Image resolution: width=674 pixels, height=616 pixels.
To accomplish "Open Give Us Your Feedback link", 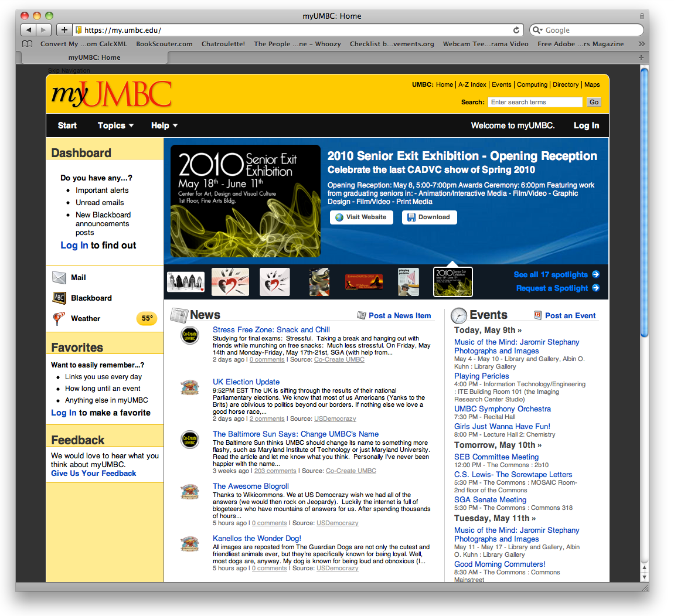I will click(93, 474).
